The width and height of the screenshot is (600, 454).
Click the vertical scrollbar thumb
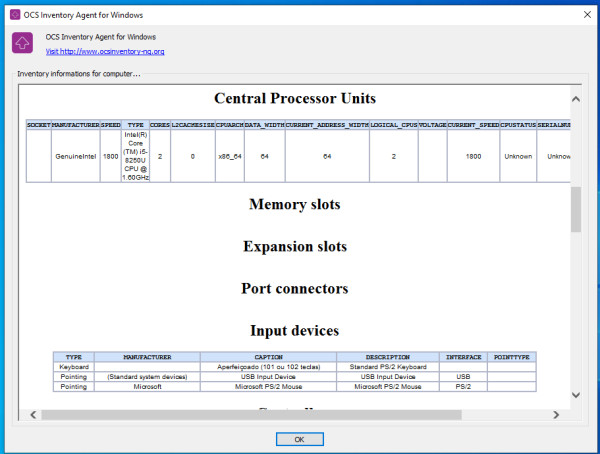point(576,209)
